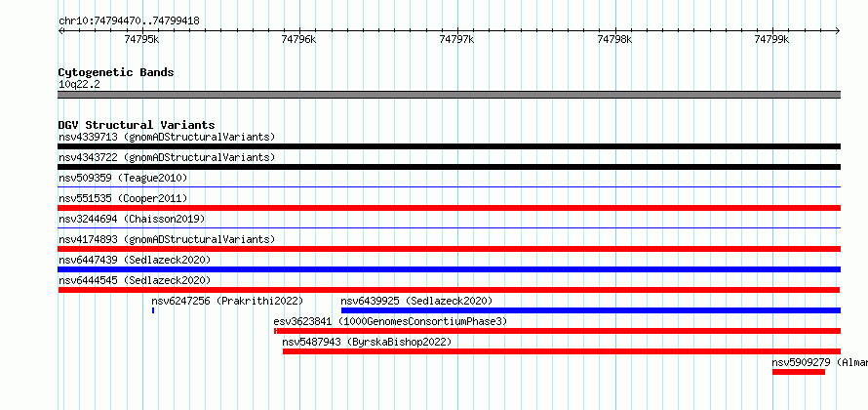The width and height of the screenshot is (868, 410).
Task: Select the nsv4339713 black variant bar
Action: point(449,146)
